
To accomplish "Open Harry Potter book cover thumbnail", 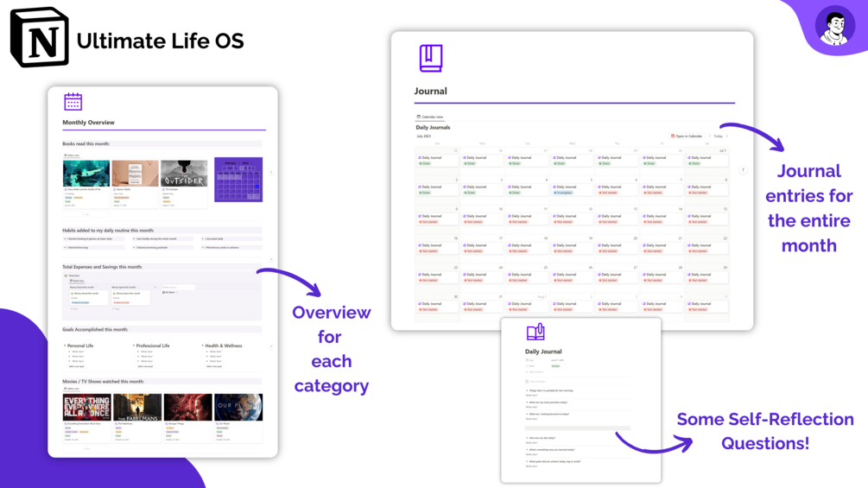I will [x=86, y=174].
